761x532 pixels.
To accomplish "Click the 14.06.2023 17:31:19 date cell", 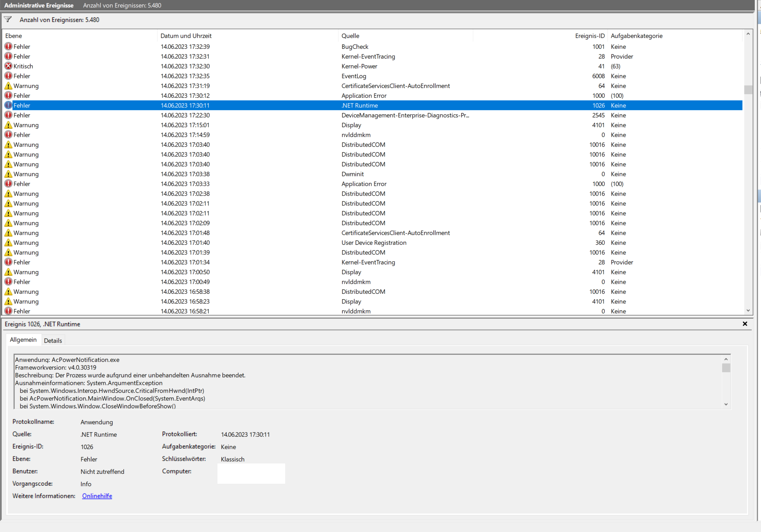I will pyautogui.click(x=185, y=86).
